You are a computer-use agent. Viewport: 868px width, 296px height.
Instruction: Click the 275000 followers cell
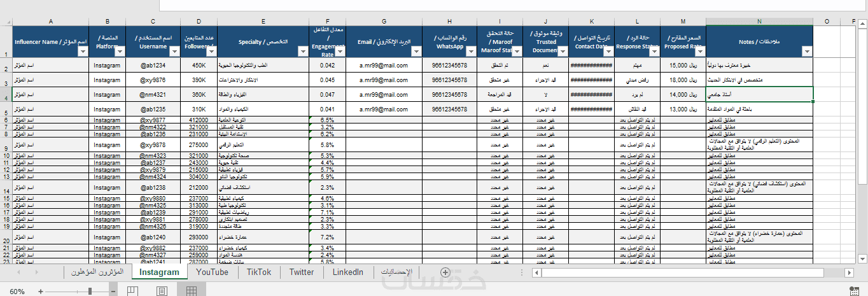click(199, 146)
